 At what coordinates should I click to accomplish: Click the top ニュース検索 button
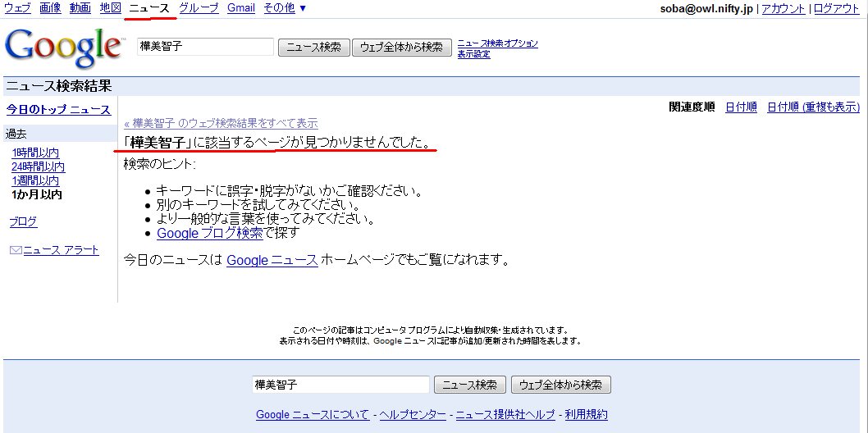[314, 48]
